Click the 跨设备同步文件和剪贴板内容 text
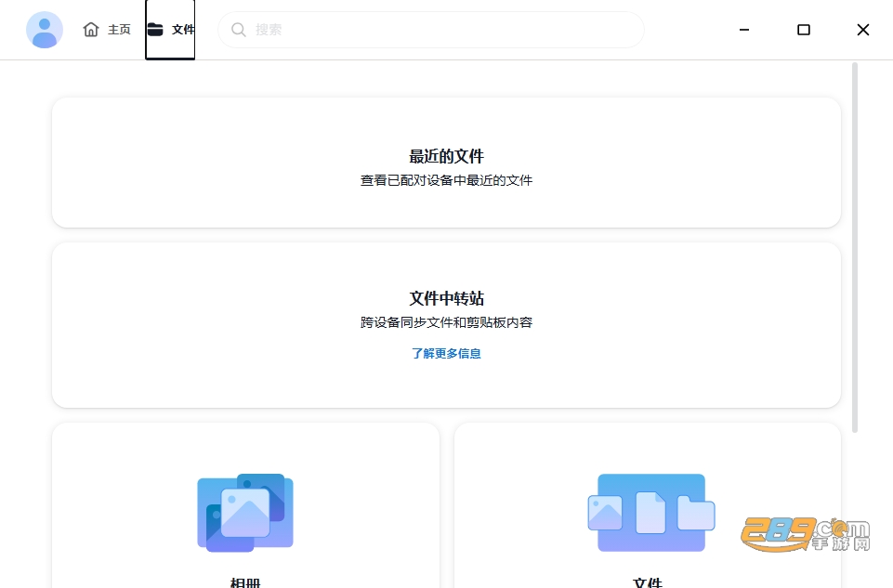 pyautogui.click(x=446, y=322)
